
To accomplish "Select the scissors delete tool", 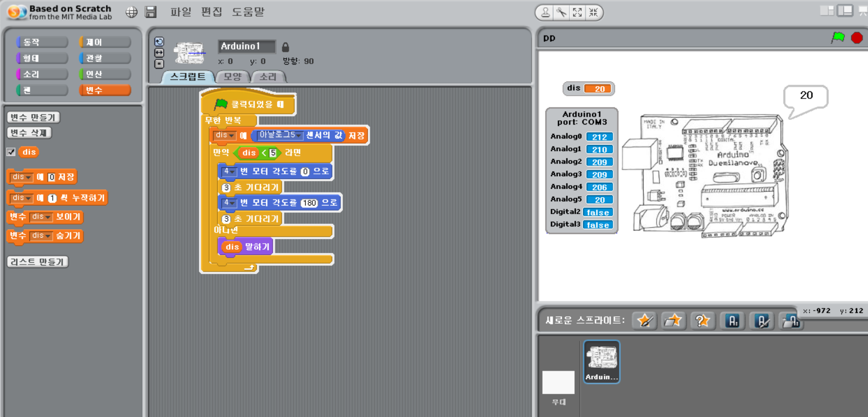I will tap(561, 13).
